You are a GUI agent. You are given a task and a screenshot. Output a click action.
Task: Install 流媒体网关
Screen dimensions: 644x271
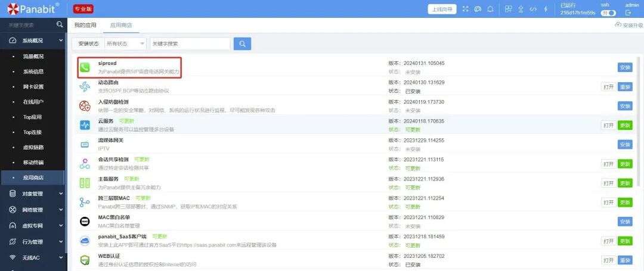(625, 144)
